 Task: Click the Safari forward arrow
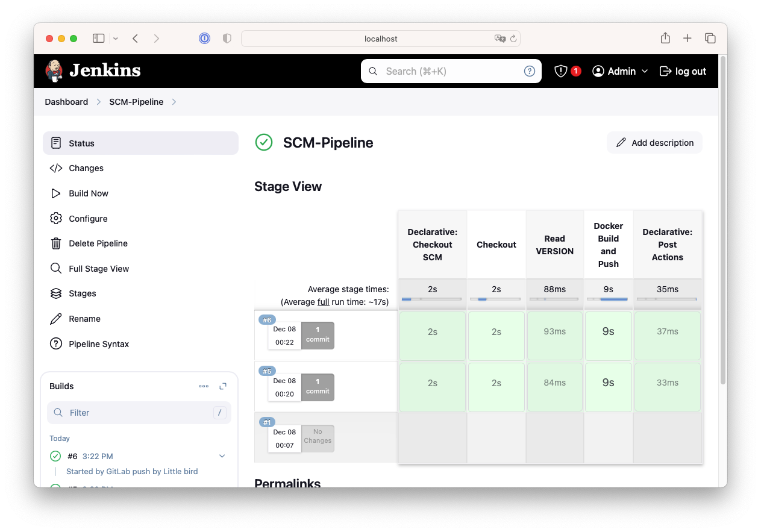pyautogui.click(x=157, y=39)
